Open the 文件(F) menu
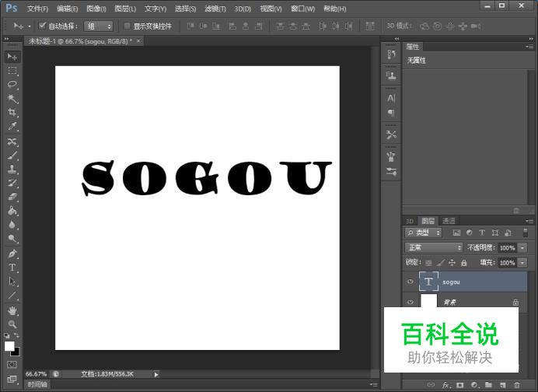Screen dimensions: 538x392 pos(37,9)
